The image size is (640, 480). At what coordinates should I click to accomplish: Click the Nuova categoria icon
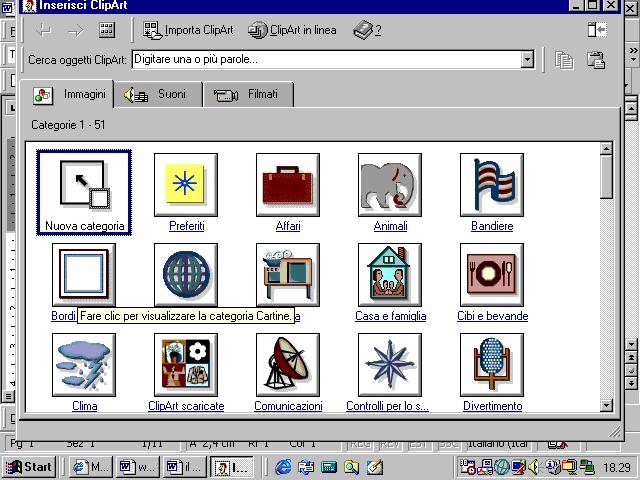tap(84, 185)
